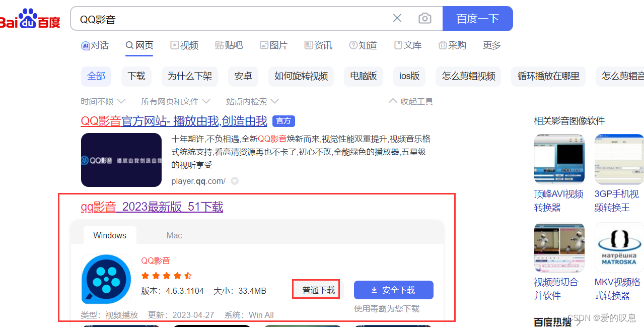The height and width of the screenshot is (327, 644).
Task: Click the star rating
Action: pyautogui.click(x=167, y=276)
